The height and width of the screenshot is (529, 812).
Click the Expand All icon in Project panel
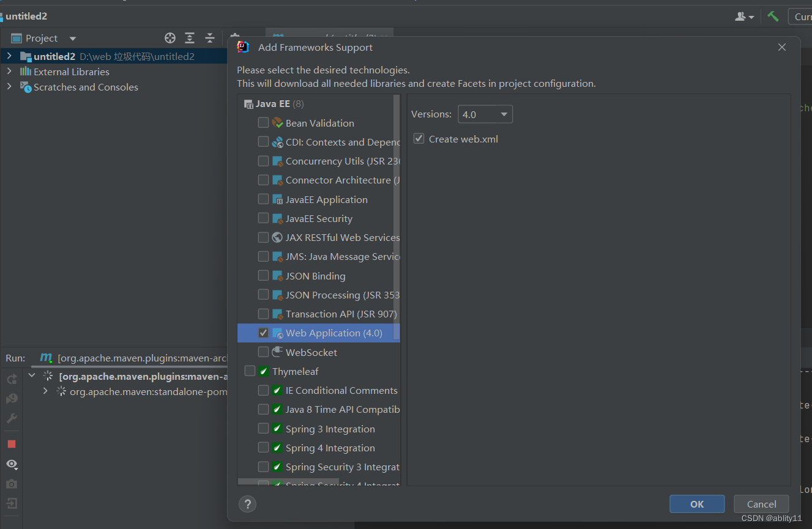click(x=190, y=38)
